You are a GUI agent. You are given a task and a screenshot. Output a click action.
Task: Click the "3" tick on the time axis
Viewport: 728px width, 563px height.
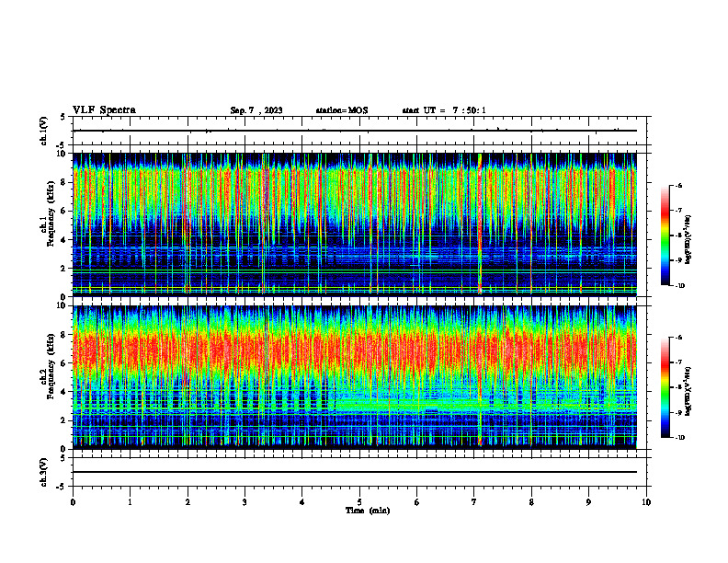pos(245,502)
